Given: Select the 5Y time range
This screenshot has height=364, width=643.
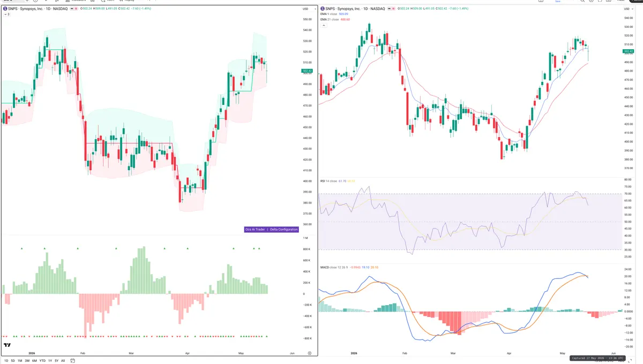Looking at the screenshot, I should point(57,361).
